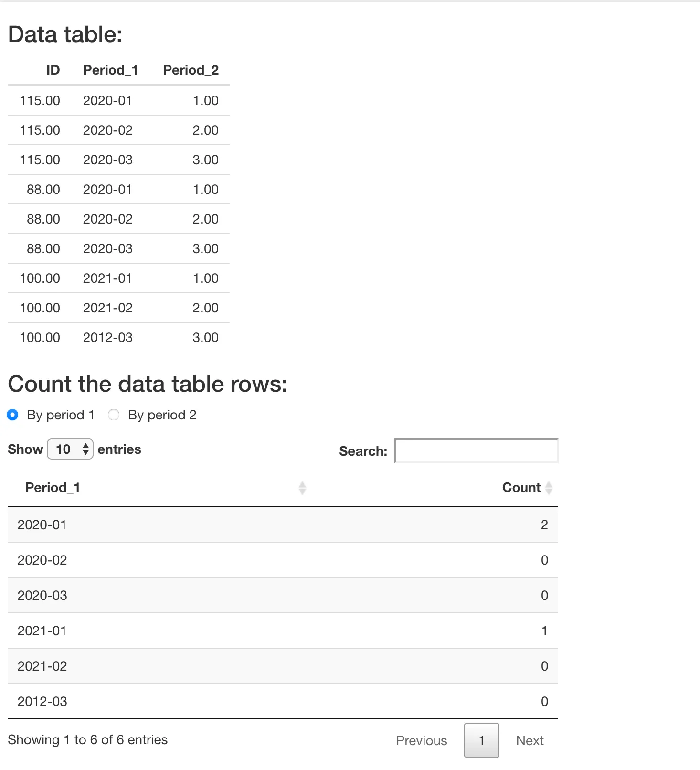This screenshot has width=700, height=770.
Task: Select page 1 pagination button
Action: (x=482, y=740)
